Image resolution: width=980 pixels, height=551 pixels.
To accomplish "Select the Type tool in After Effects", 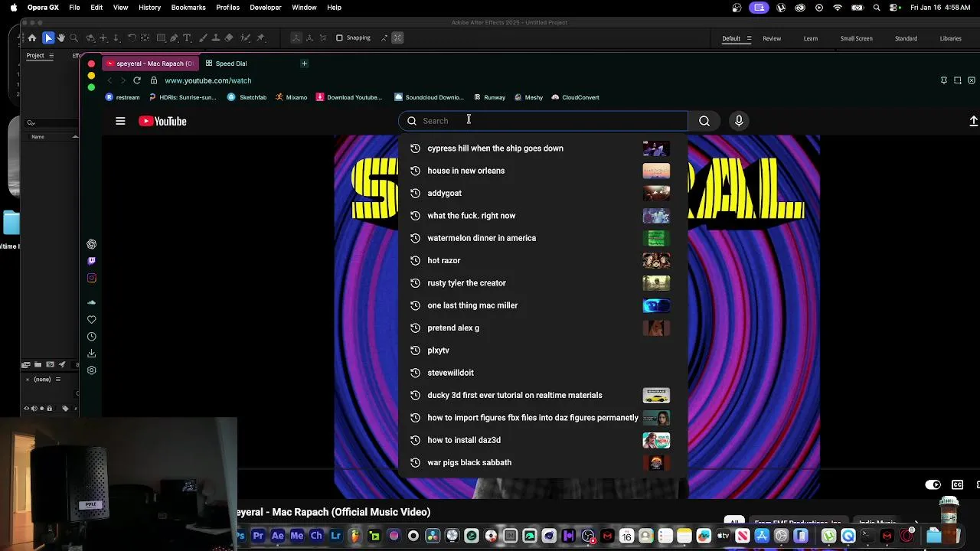I will point(187,37).
